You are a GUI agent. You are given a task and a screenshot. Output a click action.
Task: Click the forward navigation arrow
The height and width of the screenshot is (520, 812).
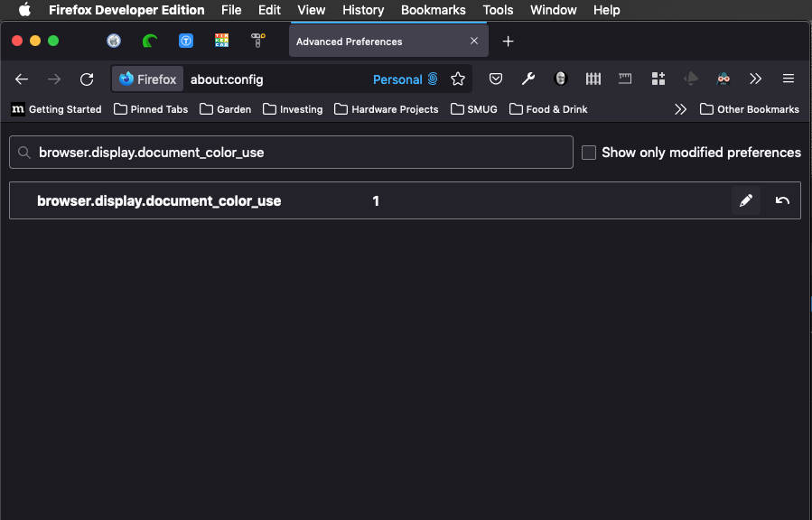54,79
